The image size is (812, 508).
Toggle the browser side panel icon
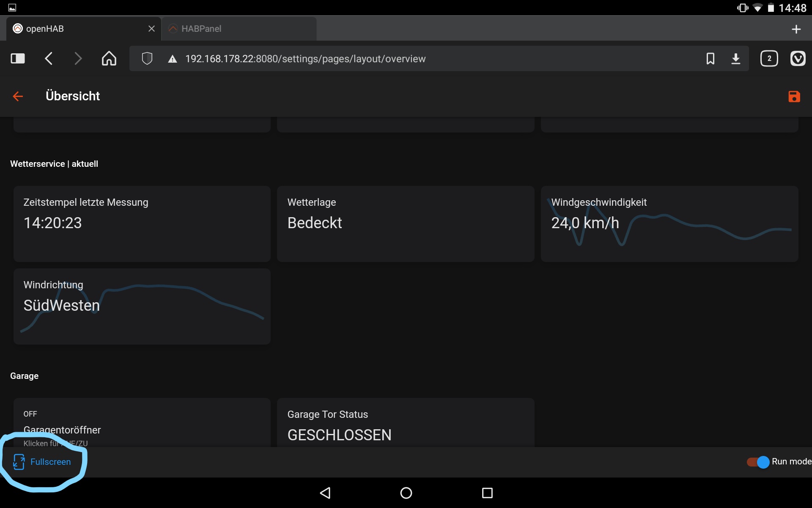pos(18,58)
